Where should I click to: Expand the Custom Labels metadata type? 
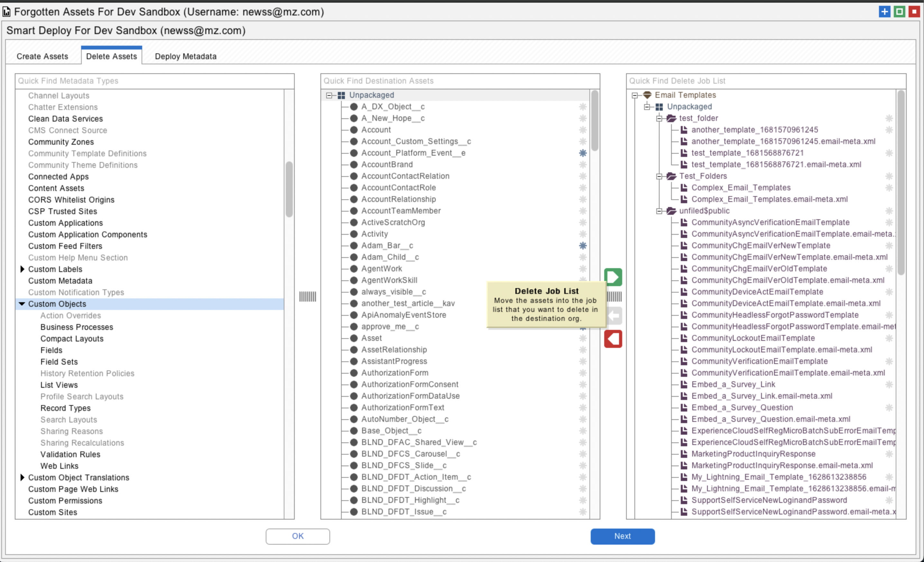(22, 269)
